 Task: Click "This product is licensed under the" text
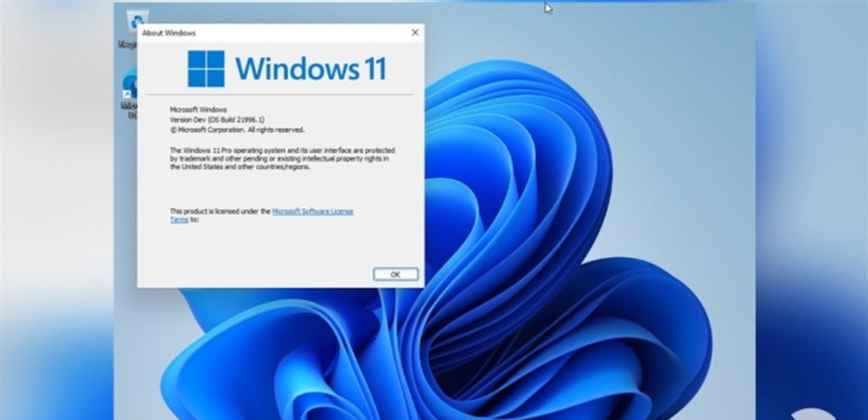(x=220, y=211)
